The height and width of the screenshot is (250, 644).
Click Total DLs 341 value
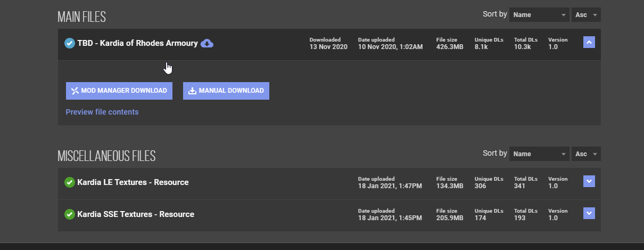tap(519, 186)
